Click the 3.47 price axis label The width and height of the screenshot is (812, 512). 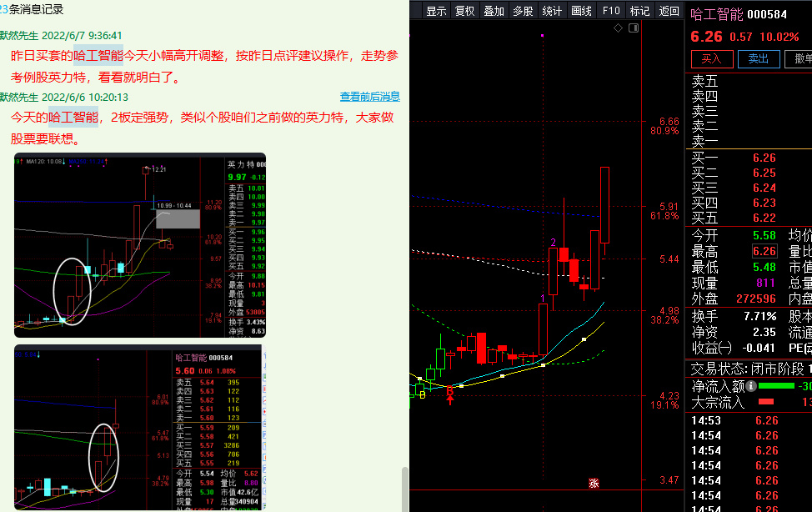pyautogui.click(x=669, y=479)
